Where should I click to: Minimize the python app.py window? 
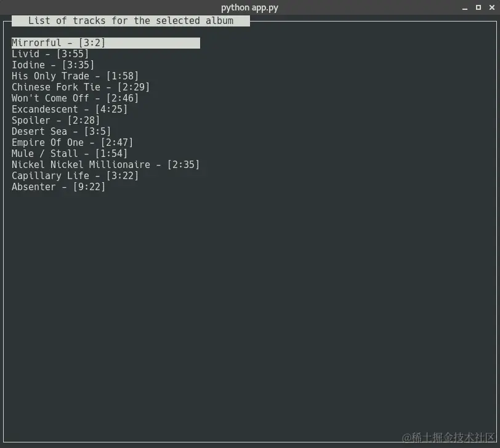[x=465, y=7]
